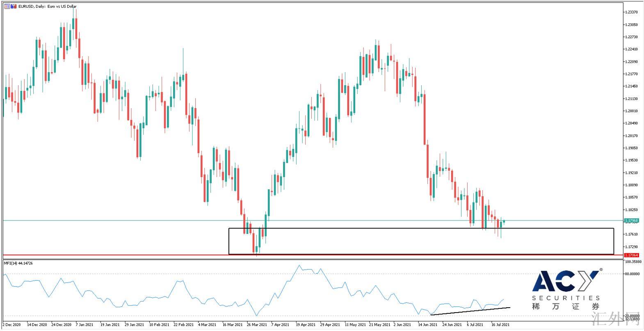The image size is (644, 331).
Task: Click the ACY Securities logo
Action: tap(566, 290)
